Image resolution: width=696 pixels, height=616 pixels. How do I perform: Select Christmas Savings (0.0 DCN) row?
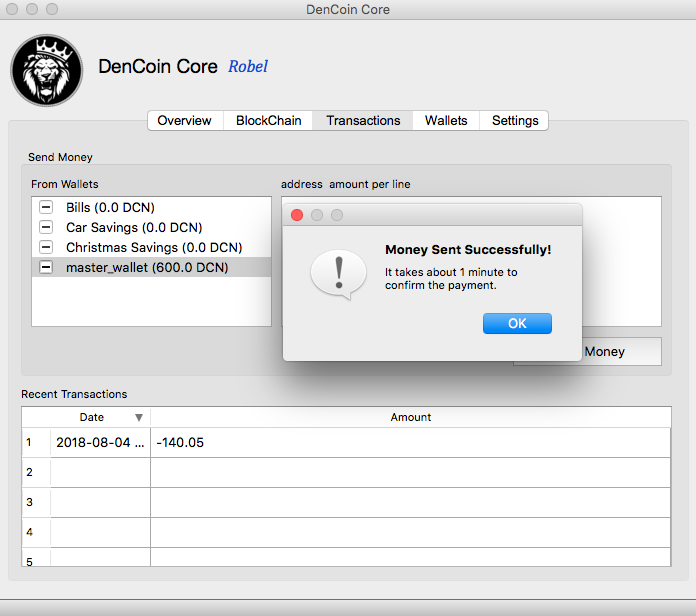pyautogui.click(x=151, y=247)
